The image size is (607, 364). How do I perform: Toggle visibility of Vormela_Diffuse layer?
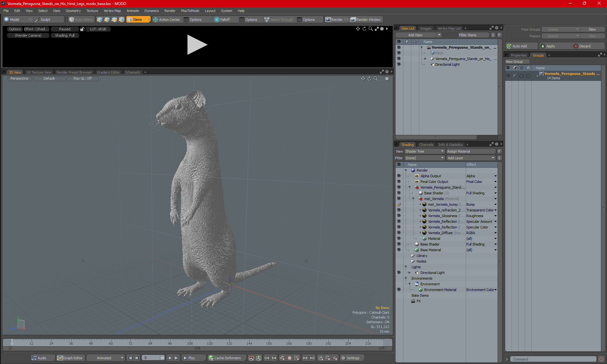pos(399,233)
